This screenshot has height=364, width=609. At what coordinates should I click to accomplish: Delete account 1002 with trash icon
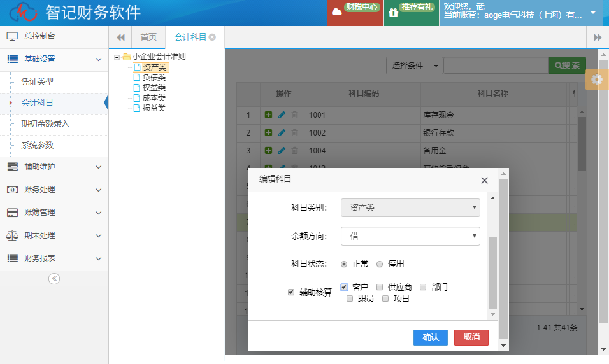tap(295, 133)
